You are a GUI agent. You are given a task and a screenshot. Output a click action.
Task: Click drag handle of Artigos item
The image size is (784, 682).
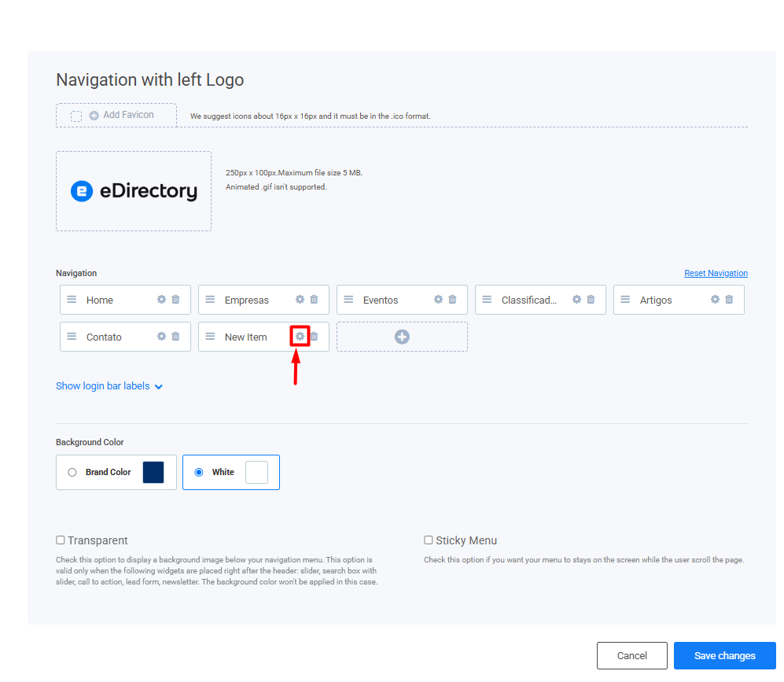625,300
